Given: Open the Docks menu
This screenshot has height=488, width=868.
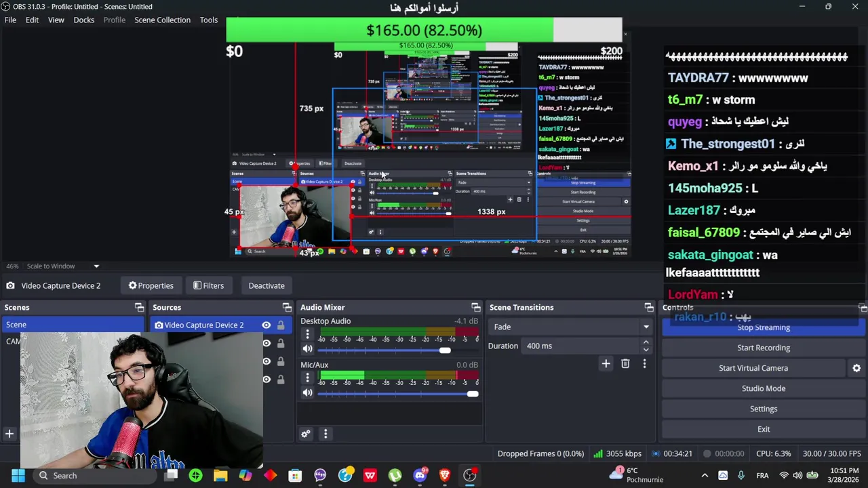Looking at the screenshot, I should 84,20.
